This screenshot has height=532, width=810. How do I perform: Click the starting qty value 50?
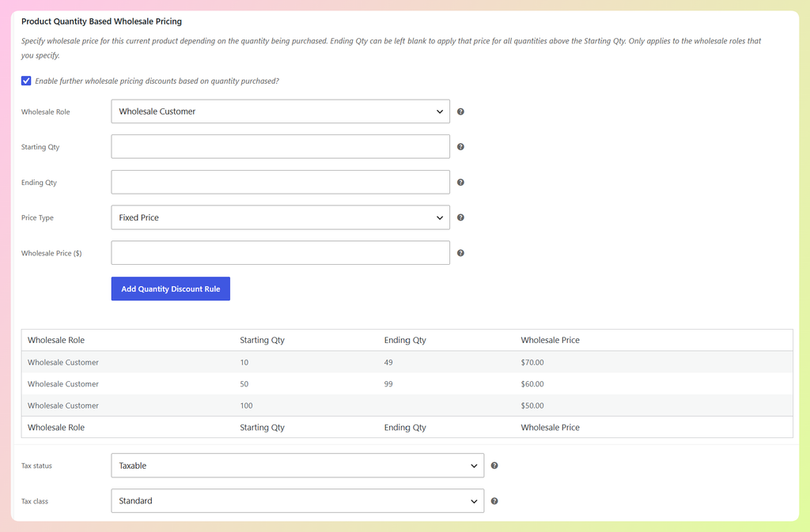pyautogui.click(x=244, y=384)
